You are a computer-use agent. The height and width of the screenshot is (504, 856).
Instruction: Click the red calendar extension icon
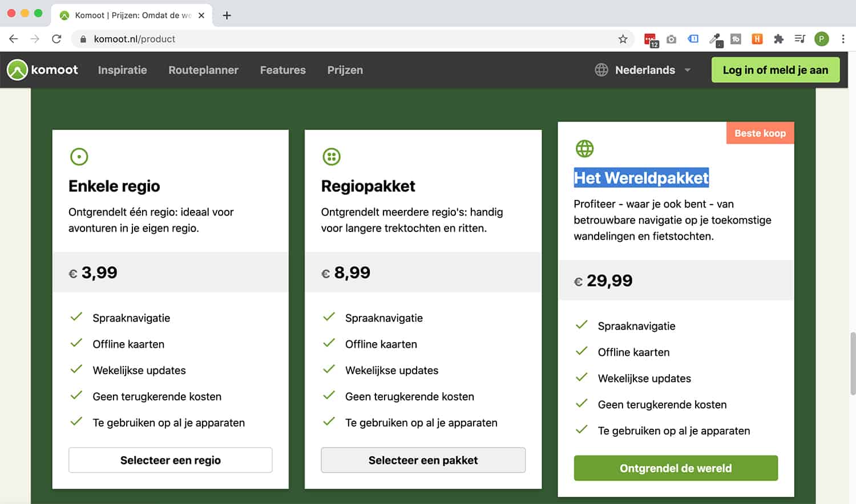click(x=651, y=39)
